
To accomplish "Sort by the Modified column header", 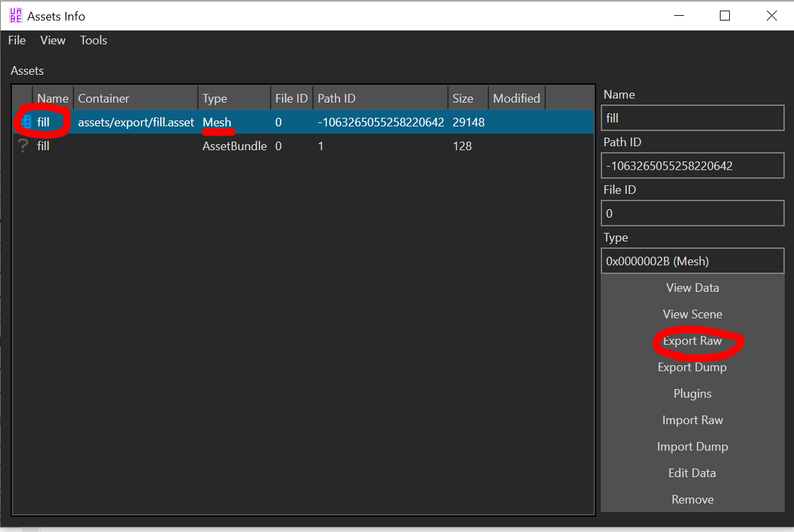I will coord(517,99).
